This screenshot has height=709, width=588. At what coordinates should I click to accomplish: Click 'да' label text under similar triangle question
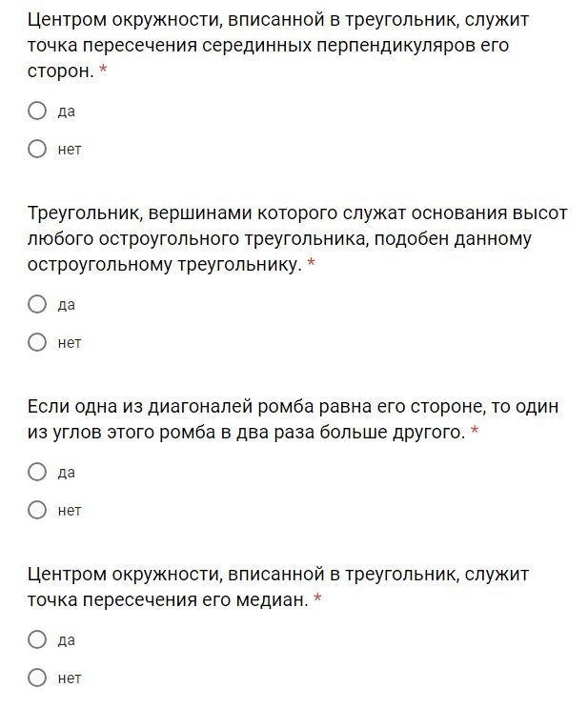point(67,305)
